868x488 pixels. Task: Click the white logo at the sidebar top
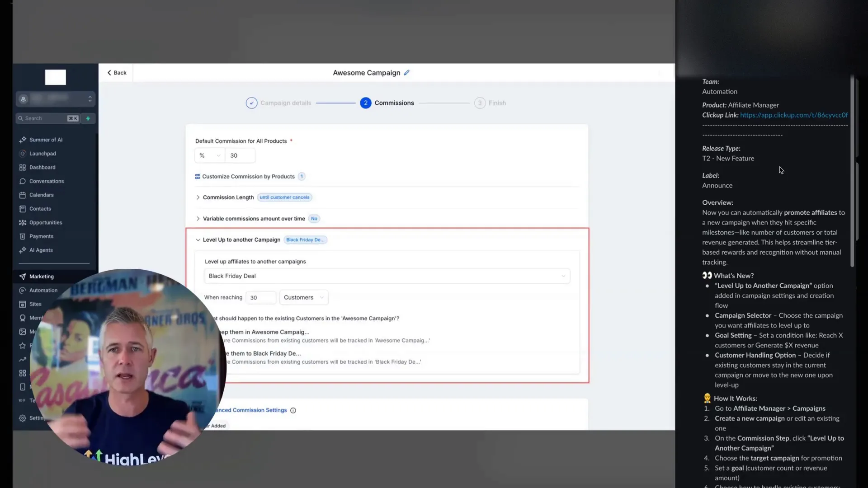coord(56,77)
